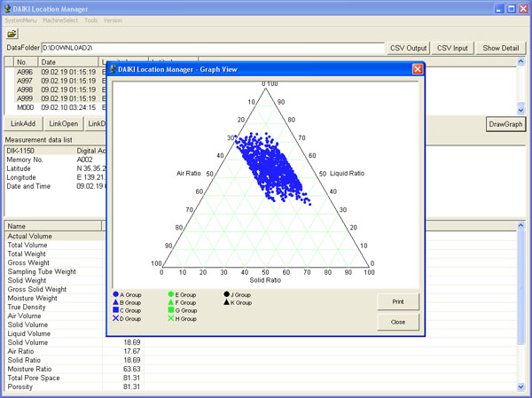Viewport: 532px width, 398px height.
Task: Select the Moisture Weight row
Action: click(x=55, y=298)
